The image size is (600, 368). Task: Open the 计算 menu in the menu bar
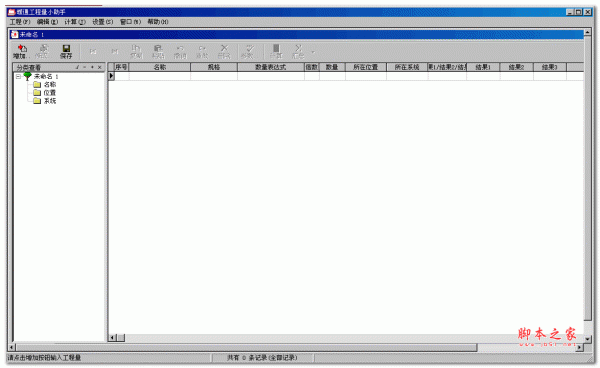tap(75, 22)
